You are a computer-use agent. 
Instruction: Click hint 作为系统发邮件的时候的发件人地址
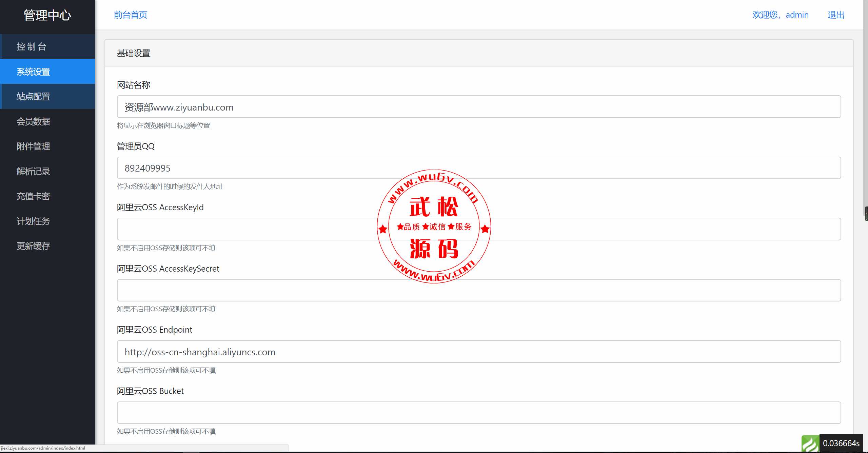coord(170,186)
